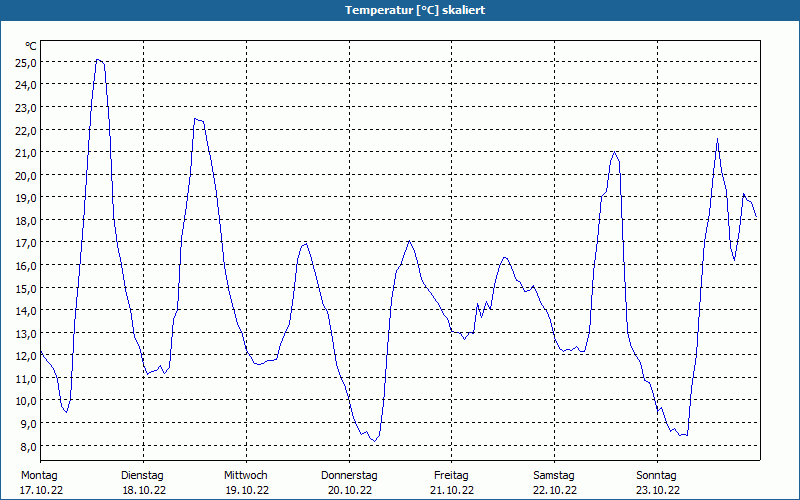Click the date 22.10.22 below the chart

coord(555,490)
